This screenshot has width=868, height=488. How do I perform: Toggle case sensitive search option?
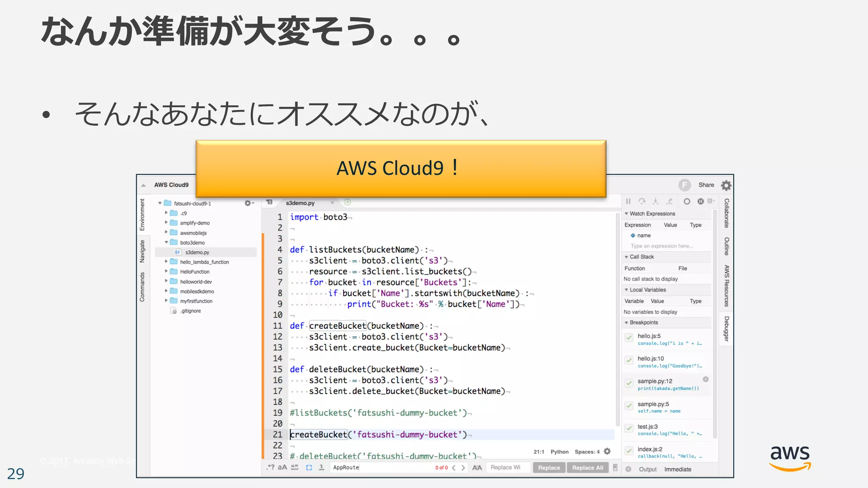[282, 467]
